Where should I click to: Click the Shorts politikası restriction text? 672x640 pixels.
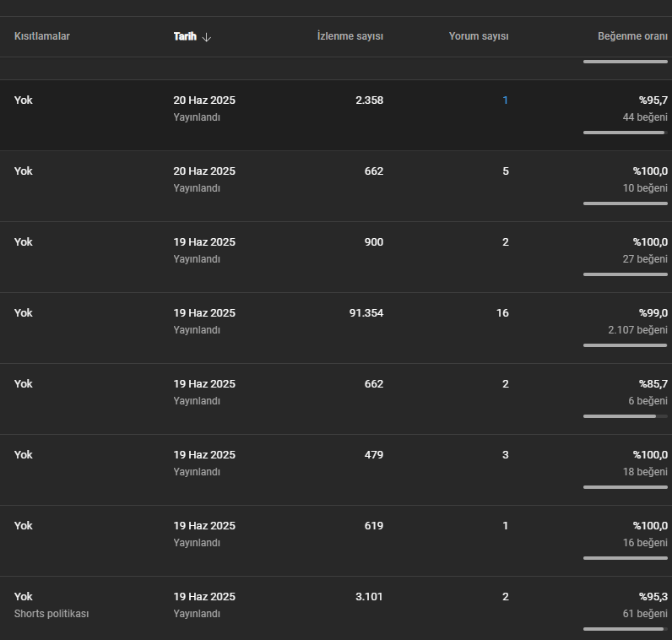click(x=51, y=614)
